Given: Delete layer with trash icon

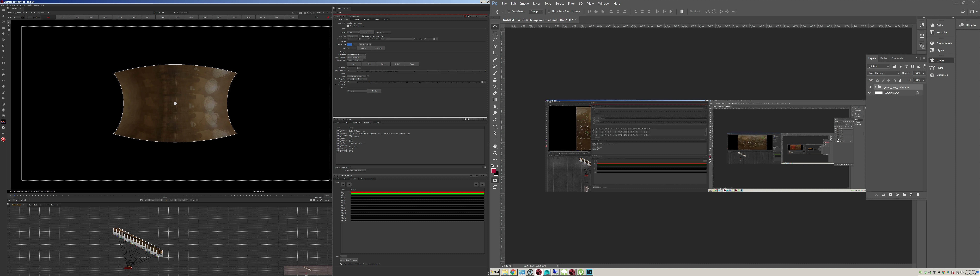Looking at the screenshot, I should [918, 195].
